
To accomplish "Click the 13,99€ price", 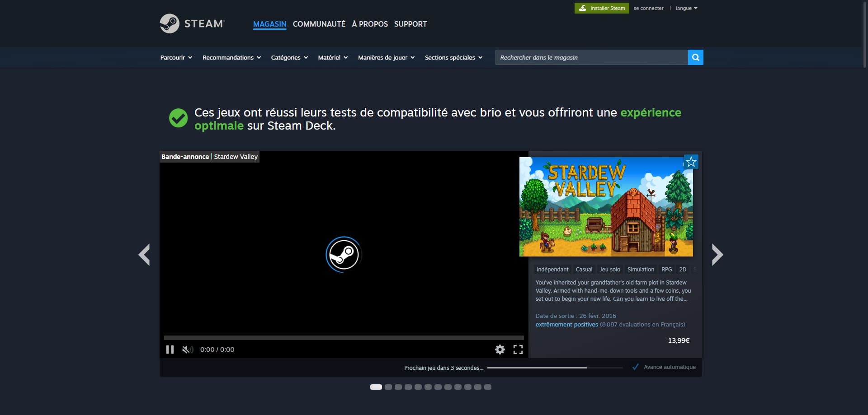I will [679, 340].
